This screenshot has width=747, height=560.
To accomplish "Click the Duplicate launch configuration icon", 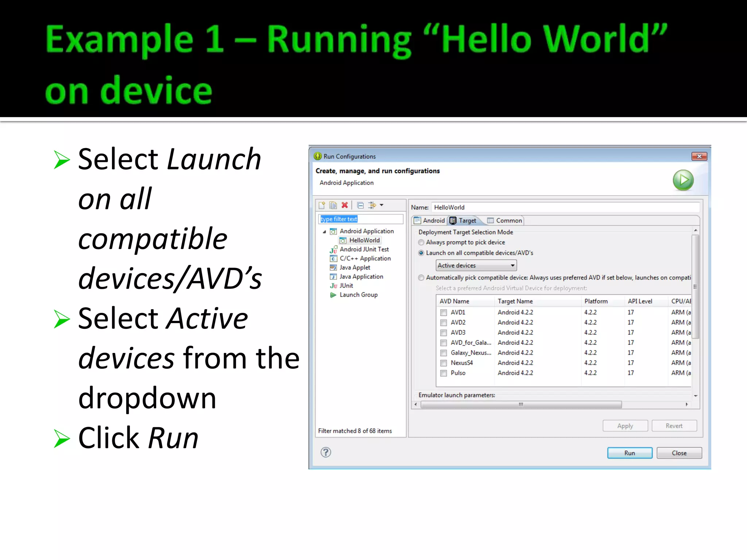I will [x=333, y=205].
